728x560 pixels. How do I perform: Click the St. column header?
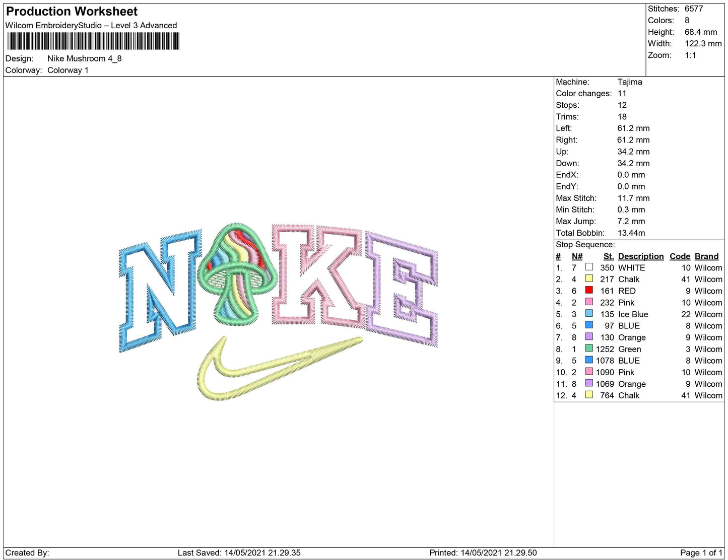(609, 256)
